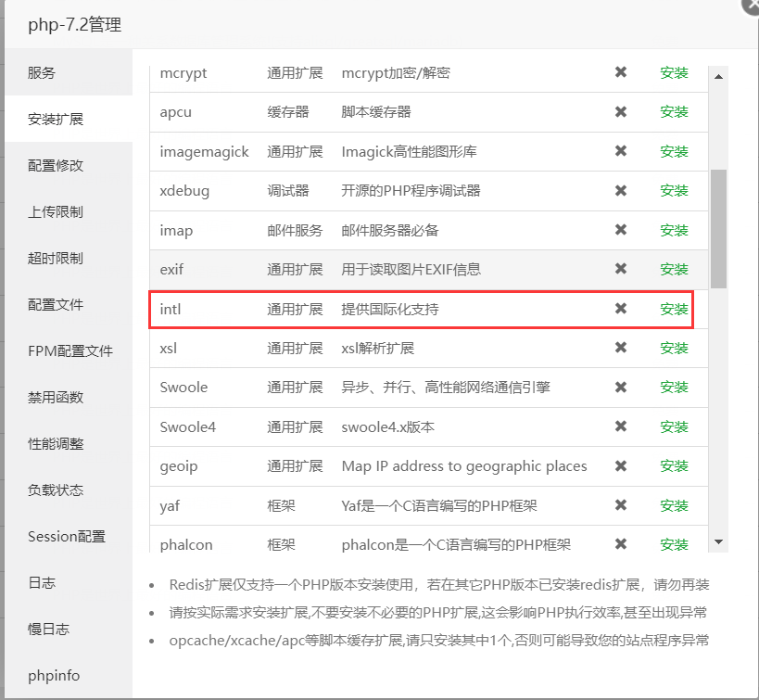Click the xsl解析扩展 description
The height and width of the screenshot is (700, 759).
(x=377, y=349)
